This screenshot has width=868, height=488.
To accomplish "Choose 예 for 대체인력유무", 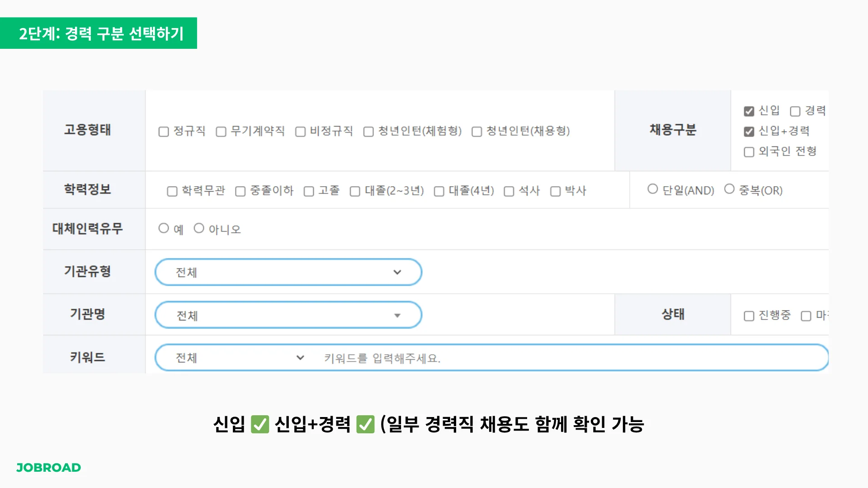I will click(164, 228).
